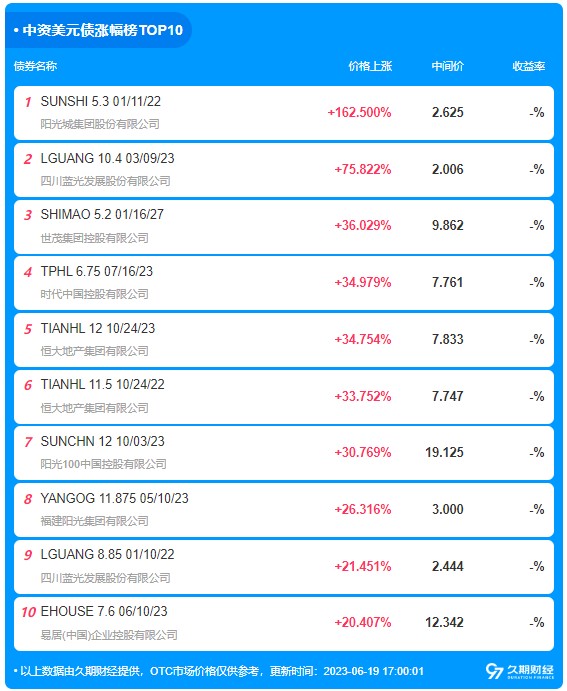Click the 债券名称 column header
The image size is (567, 691).
click(35, 66)
